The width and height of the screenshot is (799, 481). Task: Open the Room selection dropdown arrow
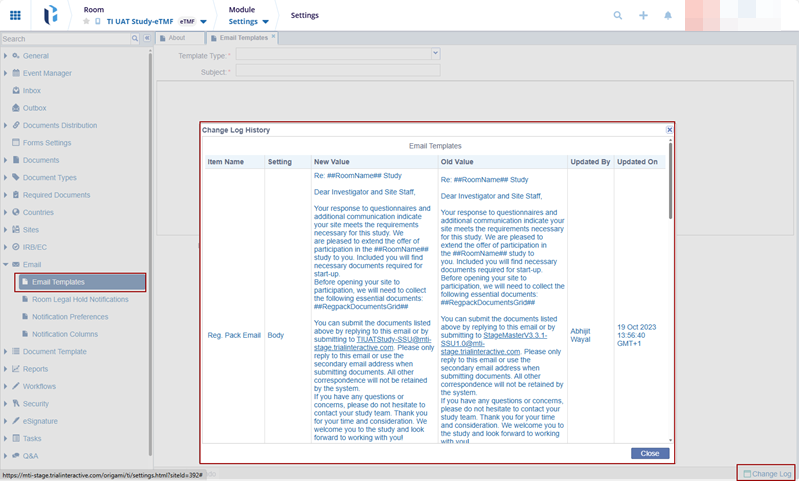(204, 21)
